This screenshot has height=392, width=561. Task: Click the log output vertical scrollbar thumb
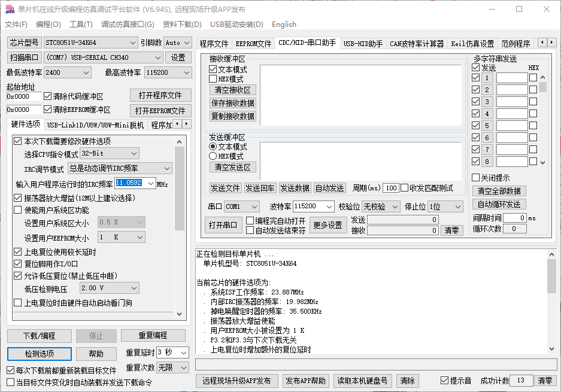[x=551, y=276]
